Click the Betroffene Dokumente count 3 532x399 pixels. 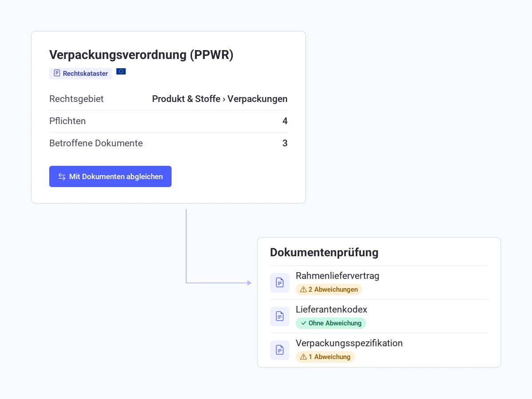285,143
